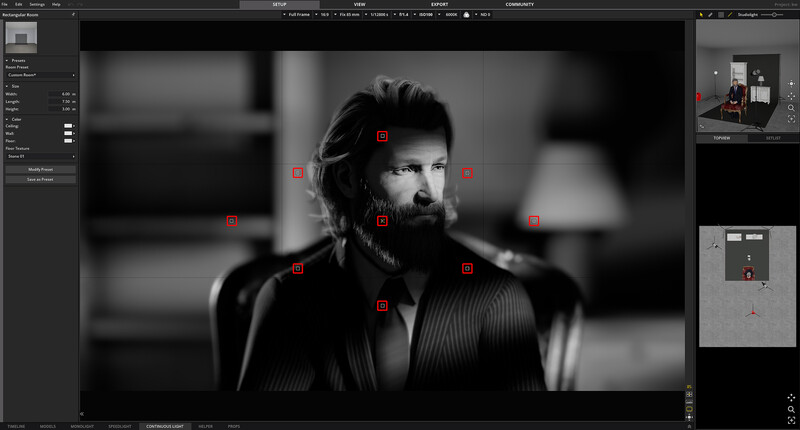Select the light stand at top-view left
The width and height of the screenshot is (800, 430).
tap(714, 245)
